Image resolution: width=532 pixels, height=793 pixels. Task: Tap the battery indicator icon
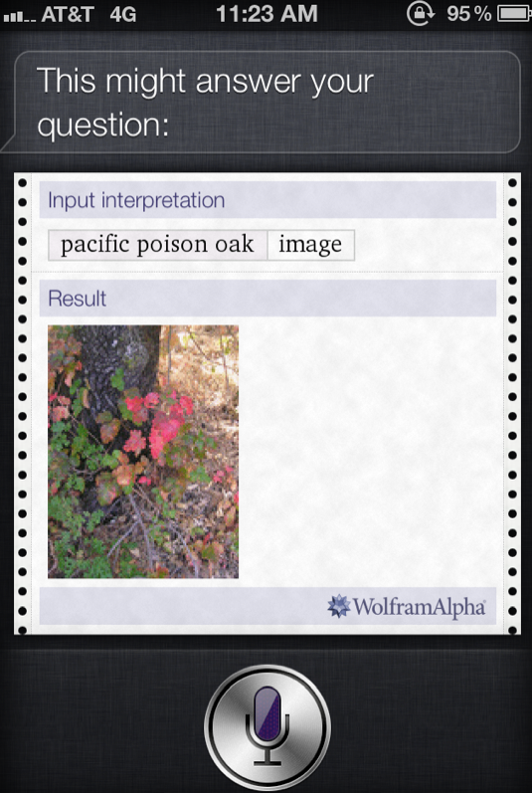[513, 14]
